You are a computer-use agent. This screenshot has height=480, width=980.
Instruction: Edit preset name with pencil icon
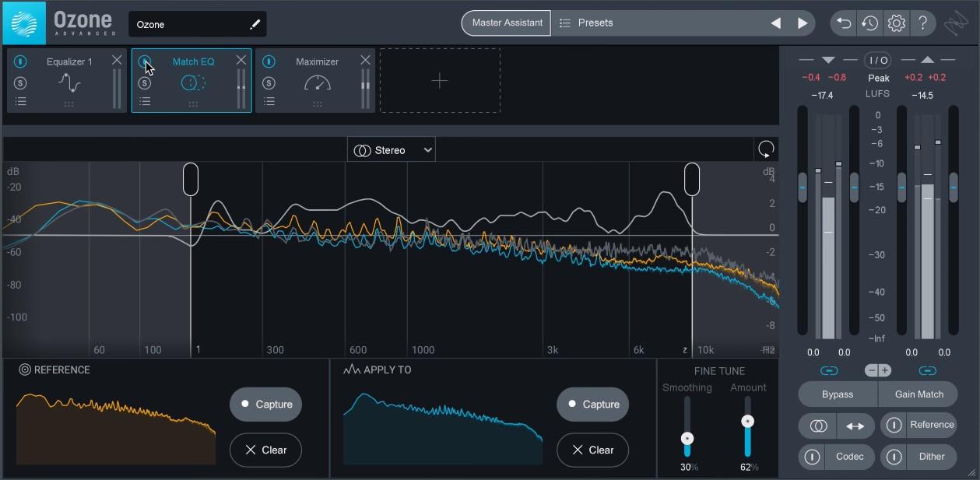255,25
